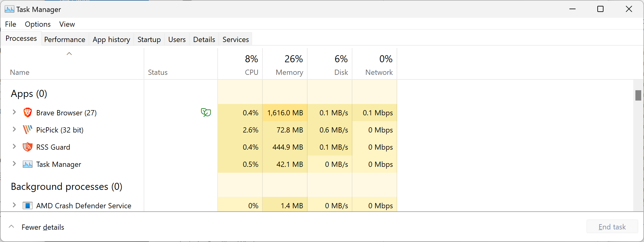This screenshot has width=644, height=242.
Task: Click the sort arrow above Name column
Action: 69,54
